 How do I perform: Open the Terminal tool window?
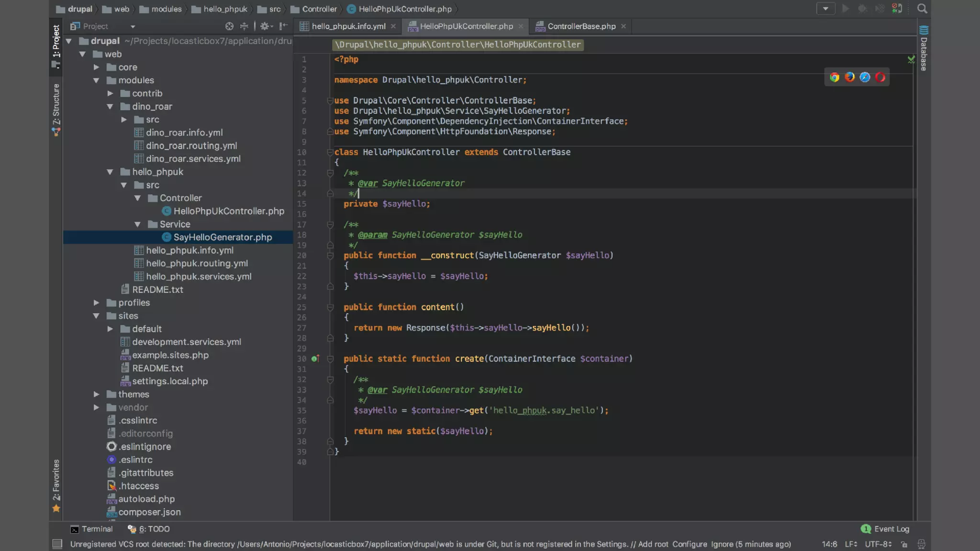point(91,529)
